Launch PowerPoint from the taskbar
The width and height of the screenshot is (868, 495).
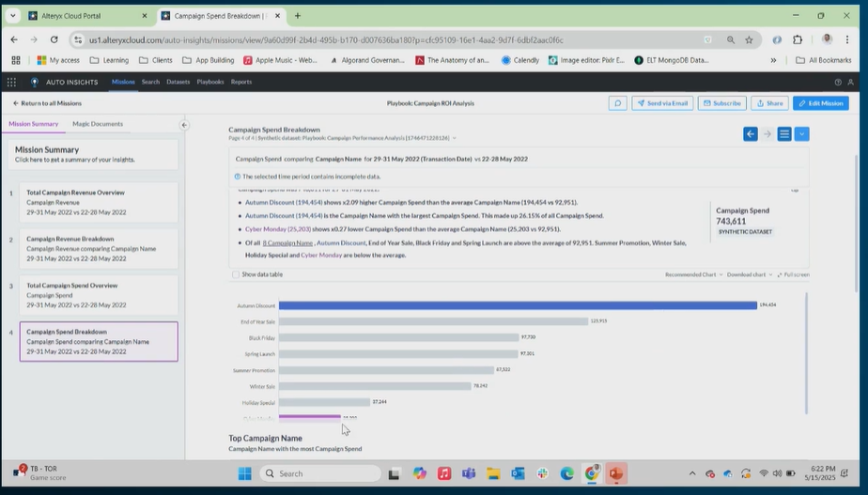[x=616, y=473]
